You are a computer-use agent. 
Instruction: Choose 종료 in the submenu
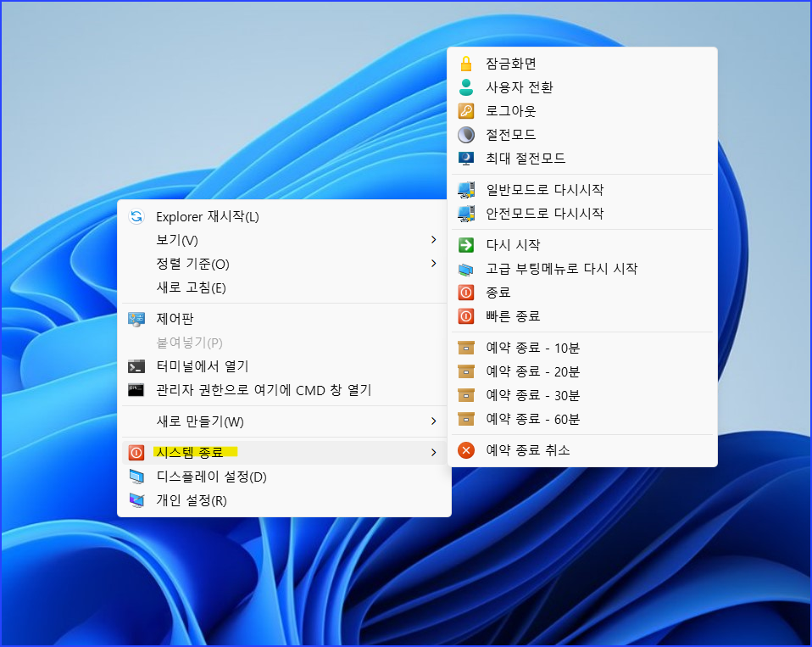tap(582, 293)
